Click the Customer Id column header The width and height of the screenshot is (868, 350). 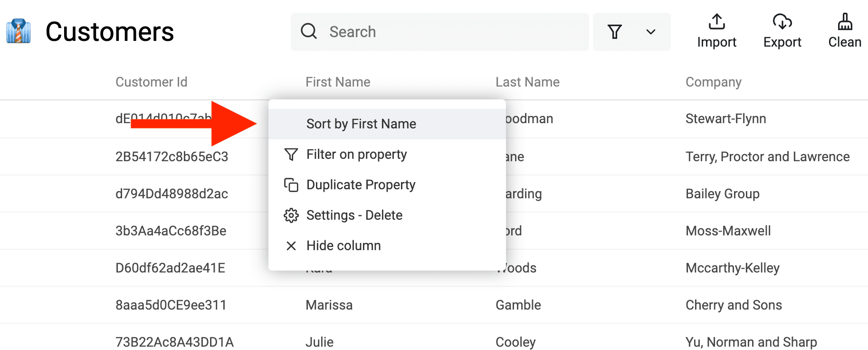(x=151, y=82)
